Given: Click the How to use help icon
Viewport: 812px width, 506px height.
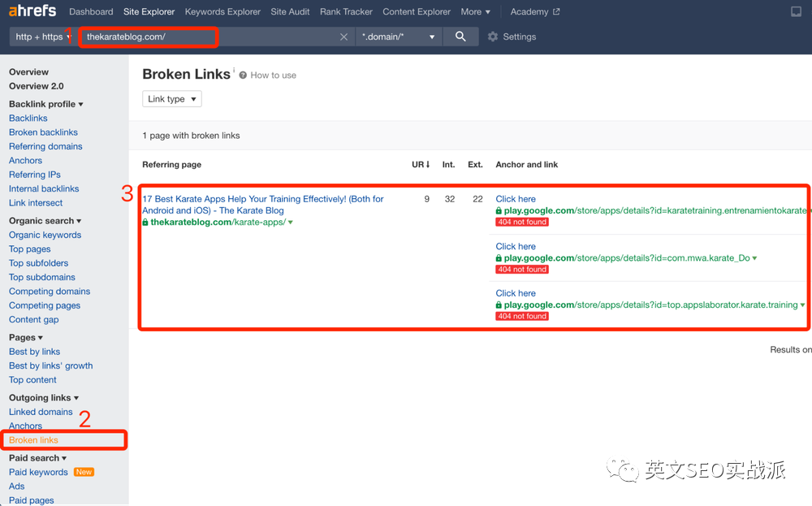Looking at the screenshot, I should (x=242, y=75).
